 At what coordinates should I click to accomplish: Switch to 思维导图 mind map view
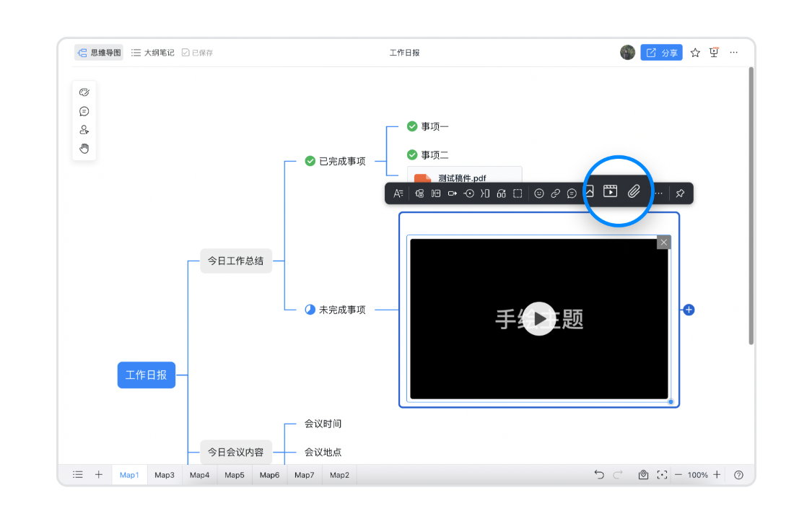click(99, 52)
